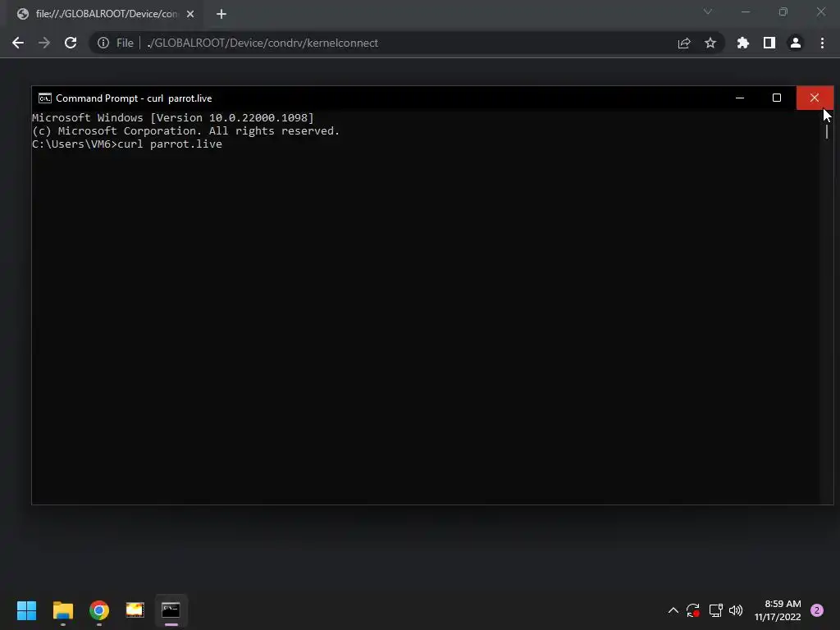
Task: Open the Windows Start menu
Action: click(x=27, y=610)
